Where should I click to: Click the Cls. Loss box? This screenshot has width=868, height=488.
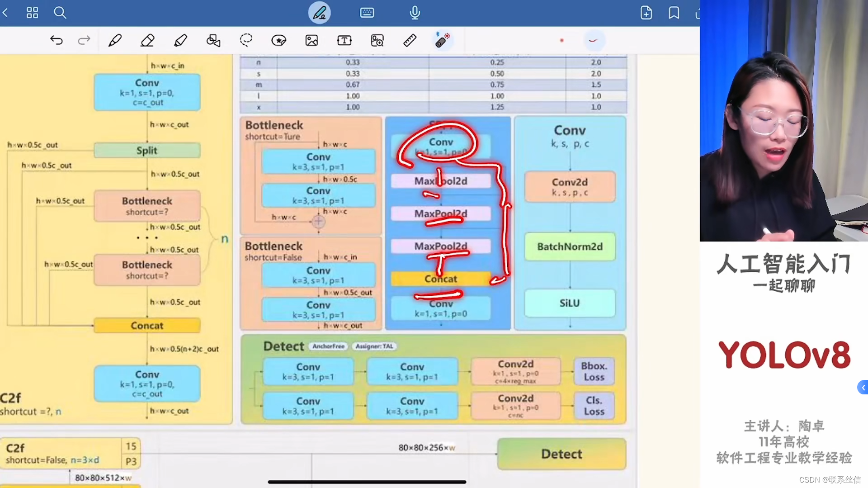pyautogui.click(x=594, y=406)
